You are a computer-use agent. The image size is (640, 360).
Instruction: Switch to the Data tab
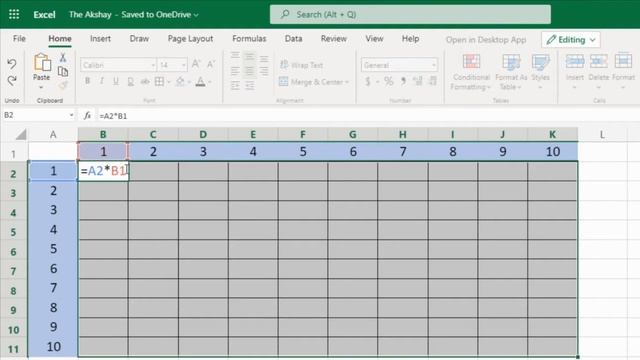coord(293,39)
